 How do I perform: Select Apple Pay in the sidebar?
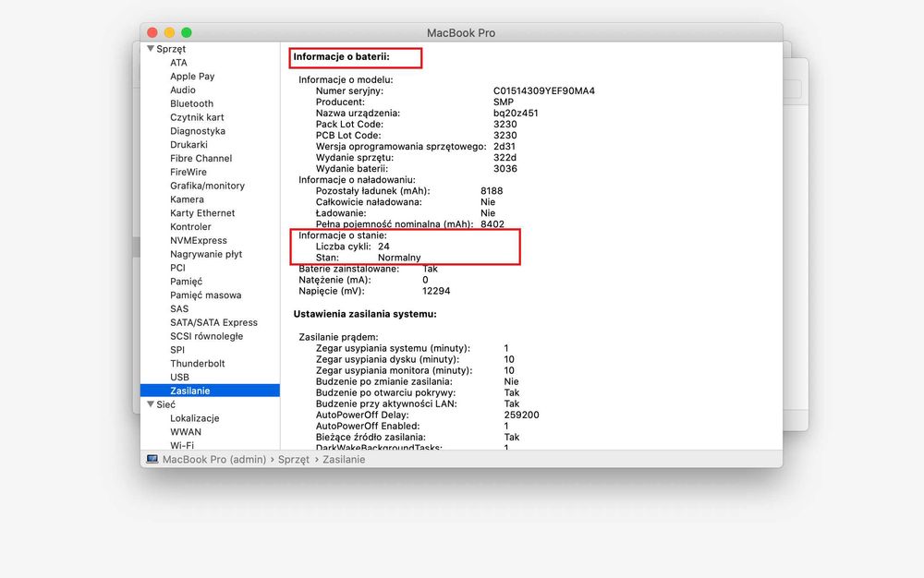(x=192, y=76)
